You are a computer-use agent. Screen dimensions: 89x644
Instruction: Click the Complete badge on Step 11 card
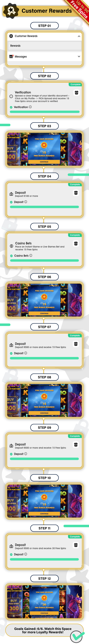(75, 537)
